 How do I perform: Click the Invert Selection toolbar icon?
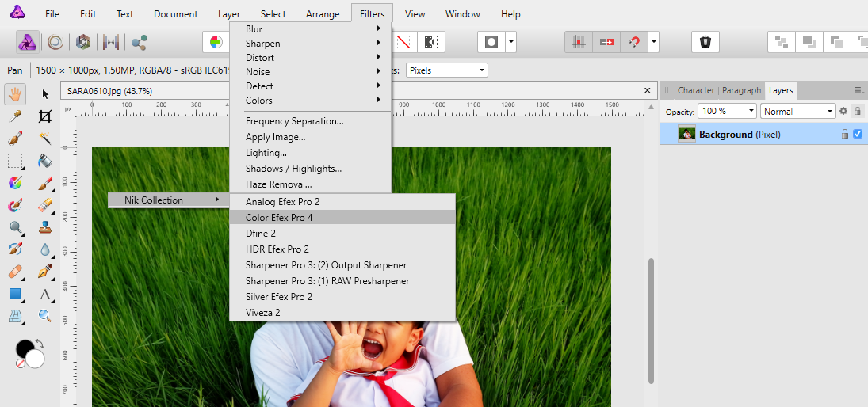430,42
